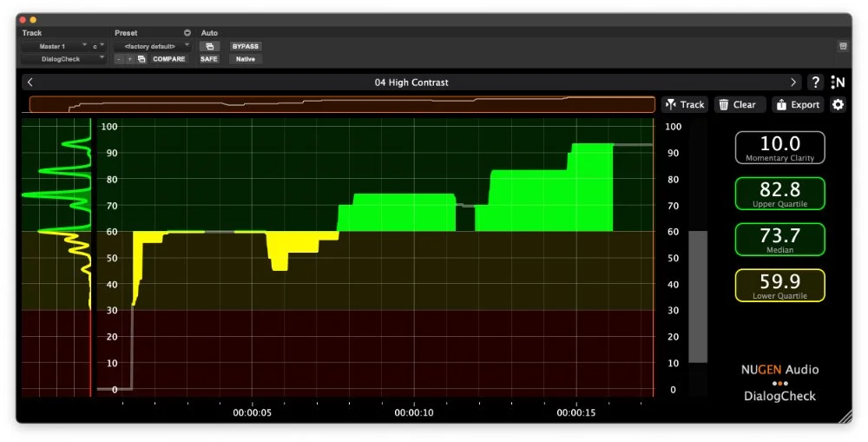Screen dimensions: 868x442
Task: Click the orange history overview strip
Action: pos(342,104)
